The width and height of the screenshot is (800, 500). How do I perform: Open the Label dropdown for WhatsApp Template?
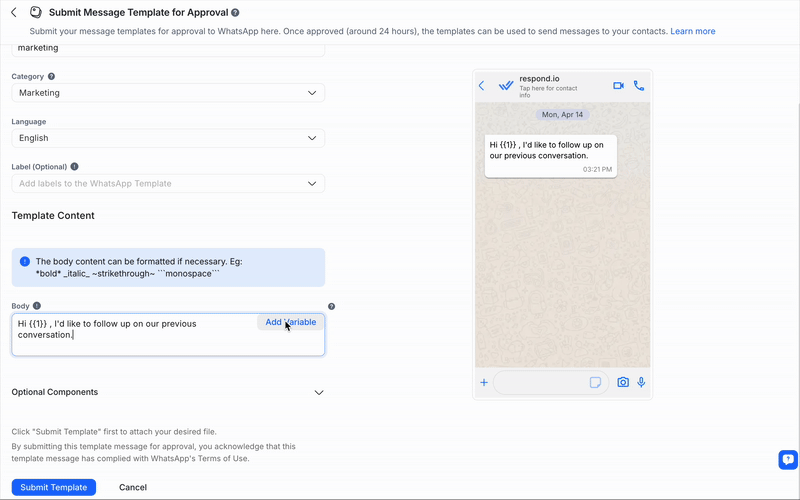pyautogui.click(x=168, y=184)
